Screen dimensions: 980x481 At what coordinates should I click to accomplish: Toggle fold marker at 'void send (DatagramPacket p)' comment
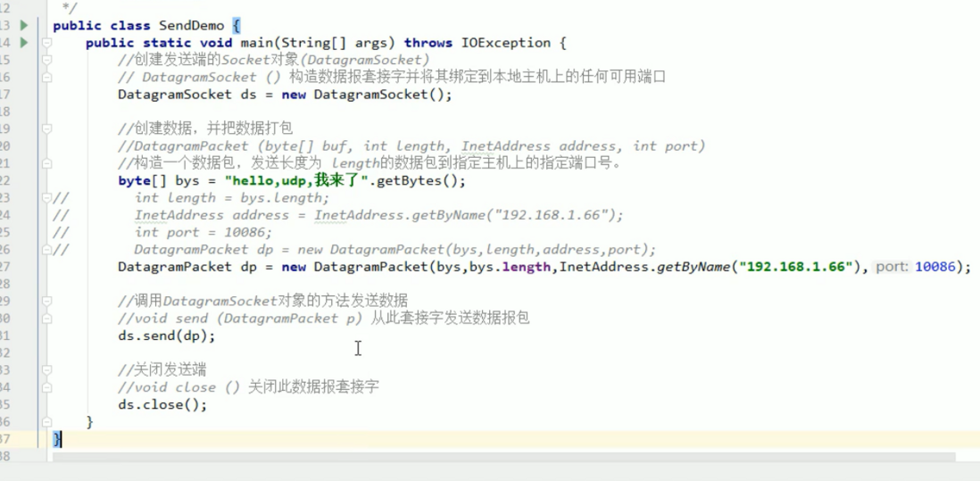pos(47,319)
